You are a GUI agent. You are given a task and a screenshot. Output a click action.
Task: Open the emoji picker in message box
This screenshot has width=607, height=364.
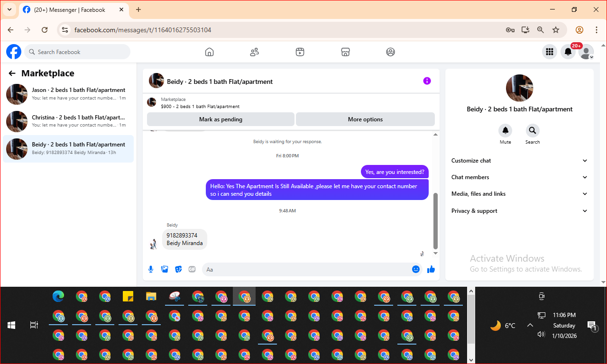[416, 269]
